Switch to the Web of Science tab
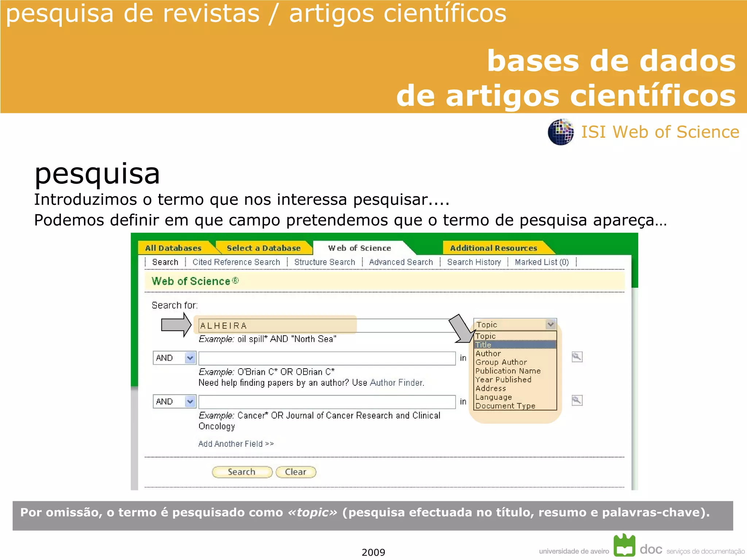747x560 pixels. coord(360,248)
